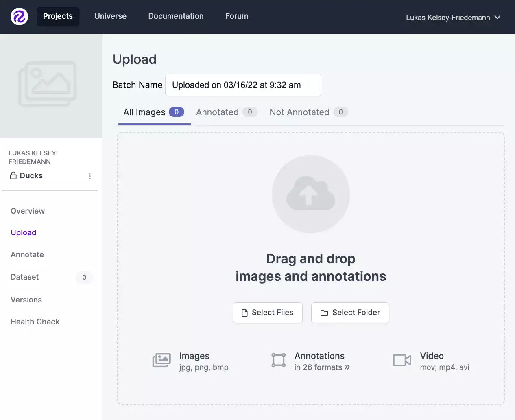Click the 'LUKAS KELSEY-FRIEDEMANN' workspace label
The height and width of the screenshot is (420, 515).
pos(33,157)
